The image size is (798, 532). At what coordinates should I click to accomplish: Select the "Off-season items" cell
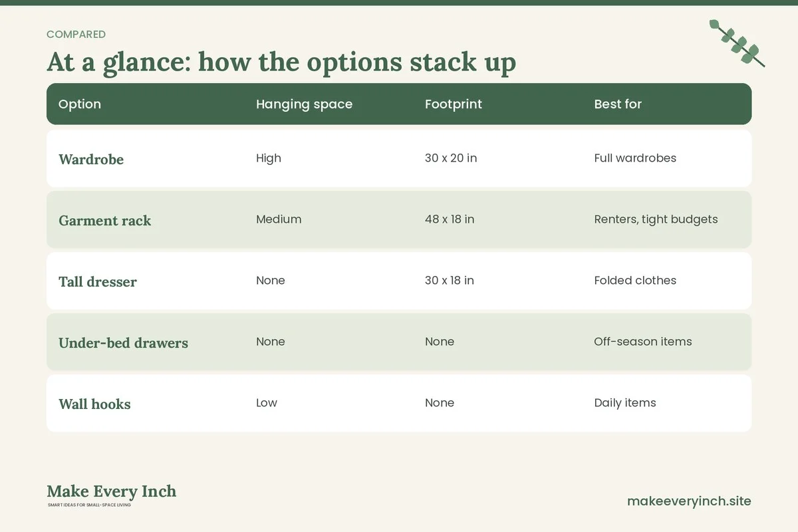pyautogui.click(x=643, y=342)
